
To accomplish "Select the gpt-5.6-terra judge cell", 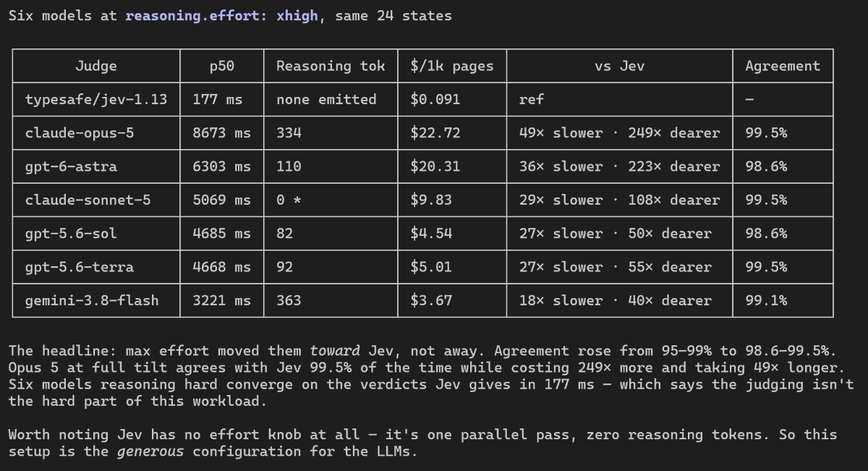I will 96,267.
